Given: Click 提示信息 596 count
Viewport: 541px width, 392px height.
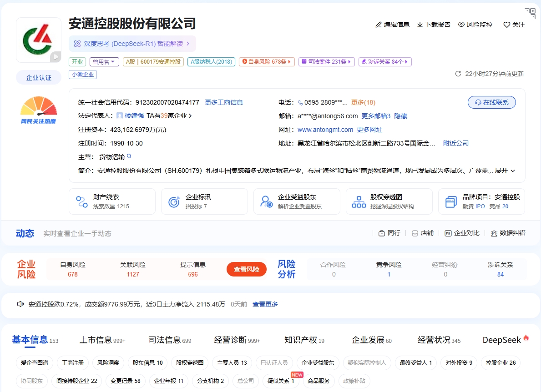Looking at the screenshot, I should pyautogui.click(x=193, y=274).
